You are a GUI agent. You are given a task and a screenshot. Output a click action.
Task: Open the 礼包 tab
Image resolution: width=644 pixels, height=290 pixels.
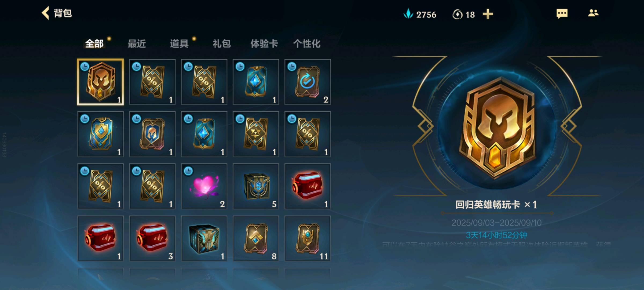[x=222, y=44]
